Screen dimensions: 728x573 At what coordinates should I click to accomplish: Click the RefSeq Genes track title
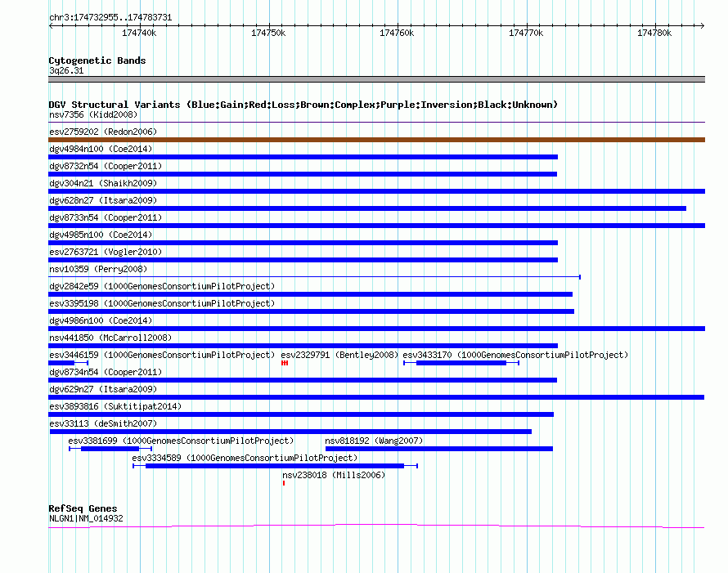tap(83, 508)
